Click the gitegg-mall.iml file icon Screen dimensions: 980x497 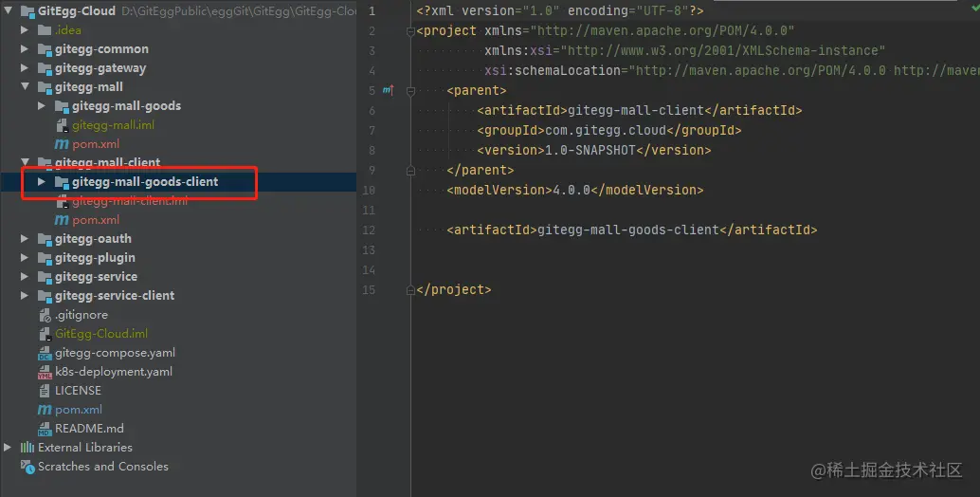[62, 125]
